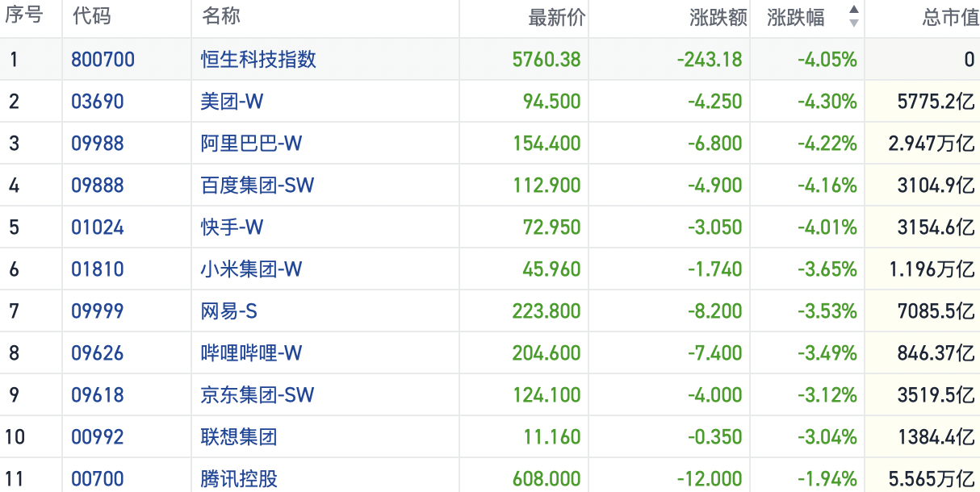Open the 腾讯控股 stock link
Viewport: 980px width, 492px height.
tap(239, 479)
